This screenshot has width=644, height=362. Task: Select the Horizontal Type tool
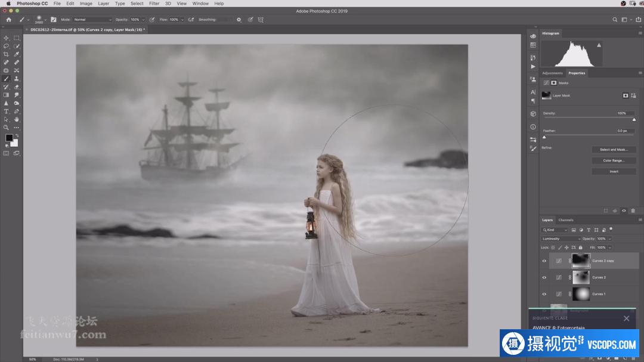tap(6, 112)
